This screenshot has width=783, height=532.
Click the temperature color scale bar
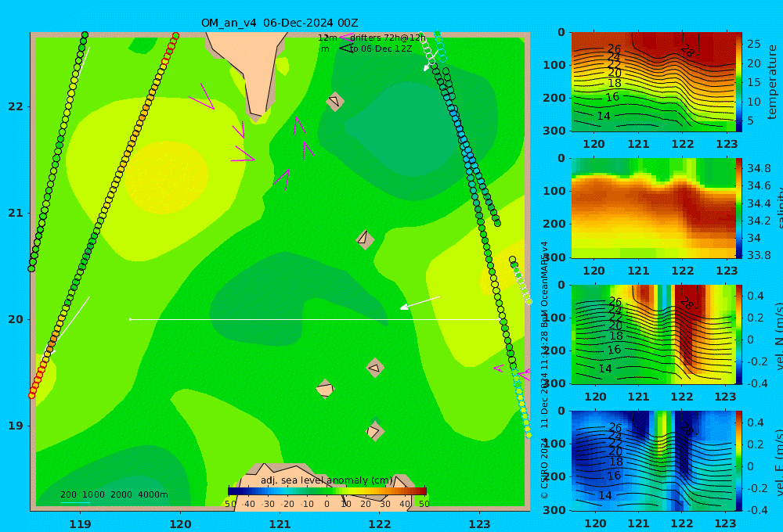(739, 82)
